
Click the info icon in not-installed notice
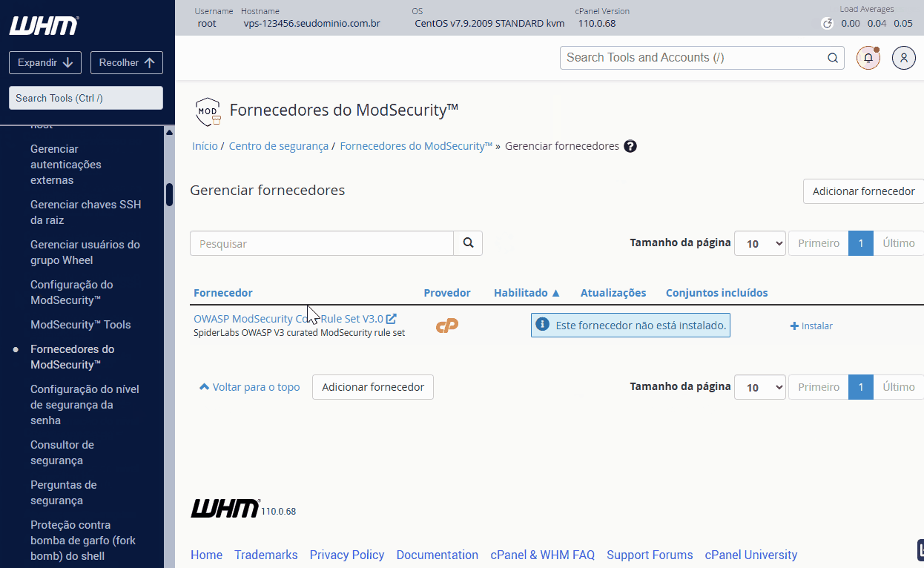click(543, 325)
